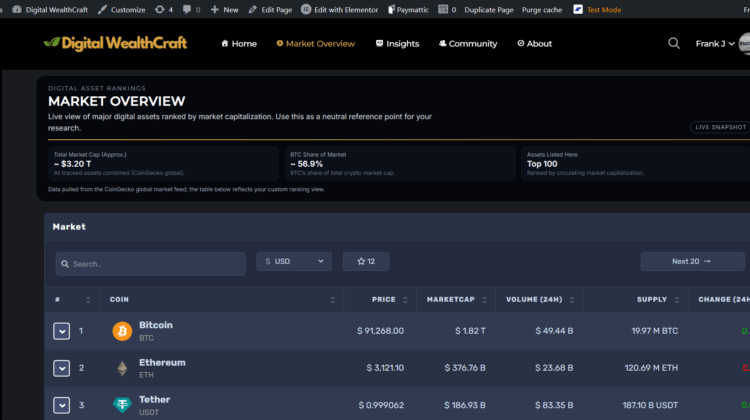Sort the table by Price column
This screenshot has width=750, height=420.
pos(384,299)
